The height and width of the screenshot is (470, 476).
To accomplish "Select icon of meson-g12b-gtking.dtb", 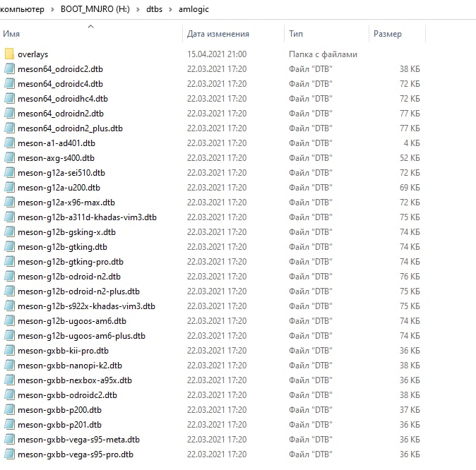I will pos(9,247).
